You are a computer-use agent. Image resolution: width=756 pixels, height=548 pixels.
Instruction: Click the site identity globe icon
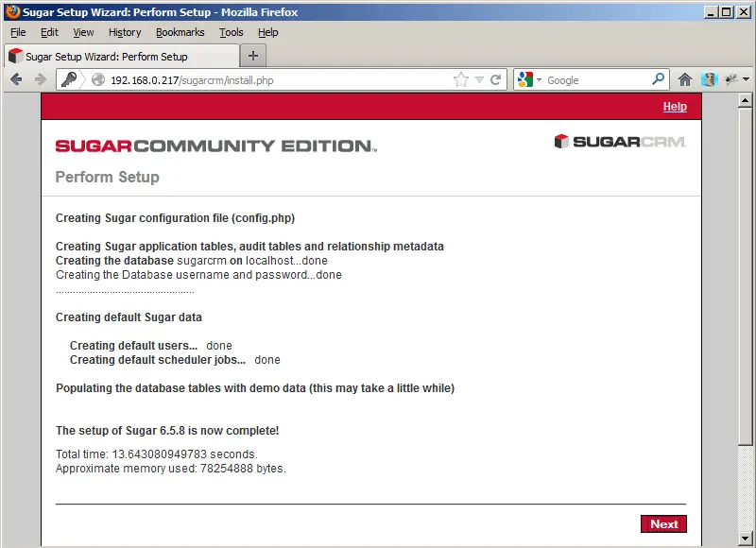(x=98, y=79)
